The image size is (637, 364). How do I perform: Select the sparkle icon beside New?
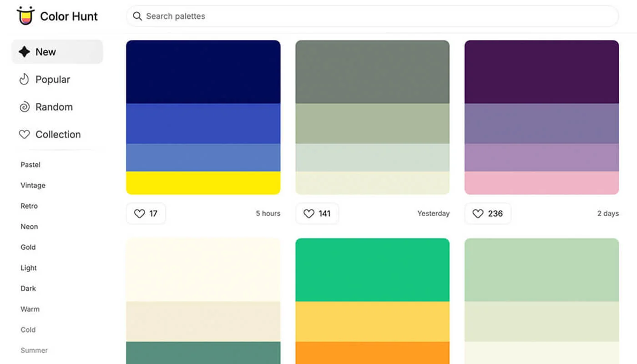coord(24,52)
